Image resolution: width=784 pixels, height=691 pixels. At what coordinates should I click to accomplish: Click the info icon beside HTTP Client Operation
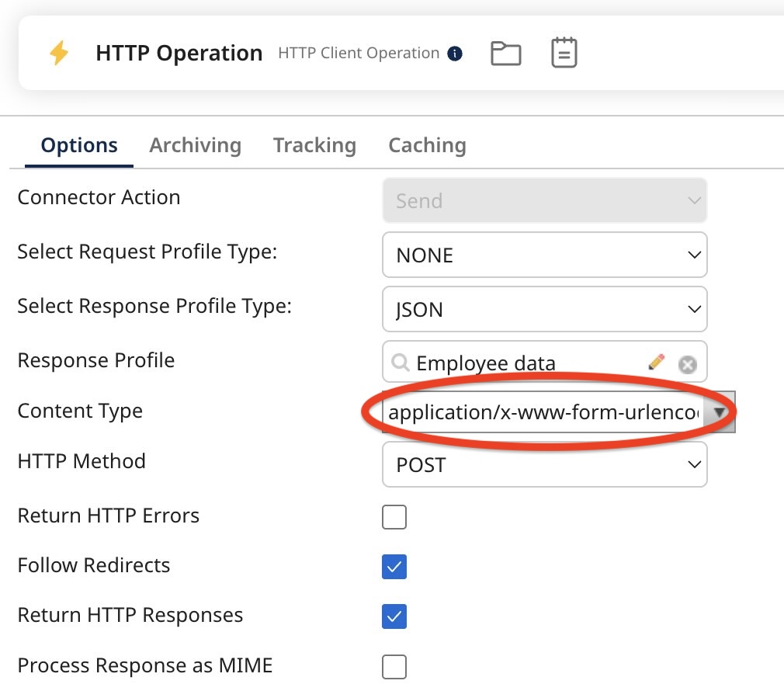456,54
